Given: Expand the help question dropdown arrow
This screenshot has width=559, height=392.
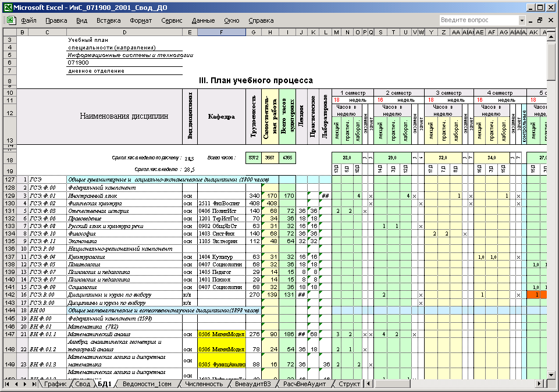Looking at the screenshot, I should (x=522, y=20).
